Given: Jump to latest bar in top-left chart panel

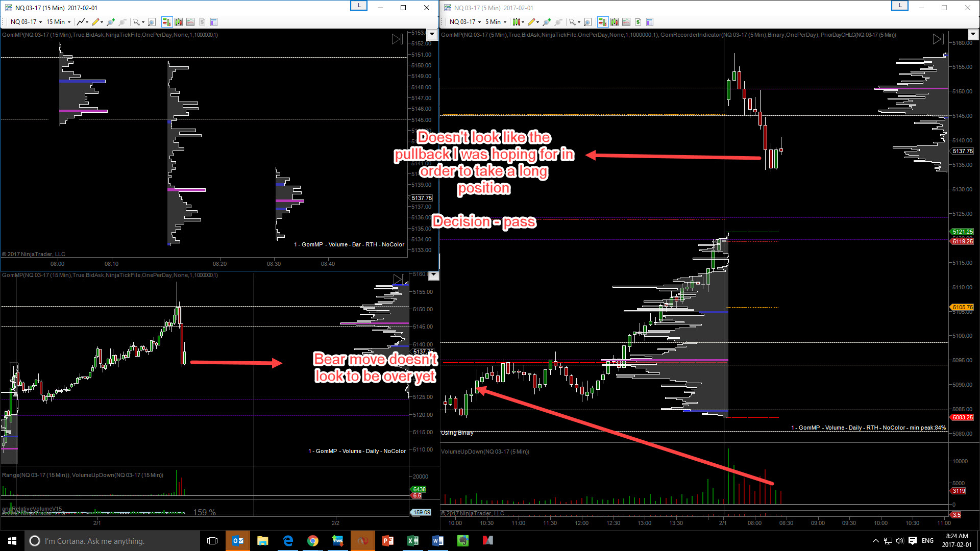Looking at the screenshot, I should pyautogui.click(x=397, y=39).
